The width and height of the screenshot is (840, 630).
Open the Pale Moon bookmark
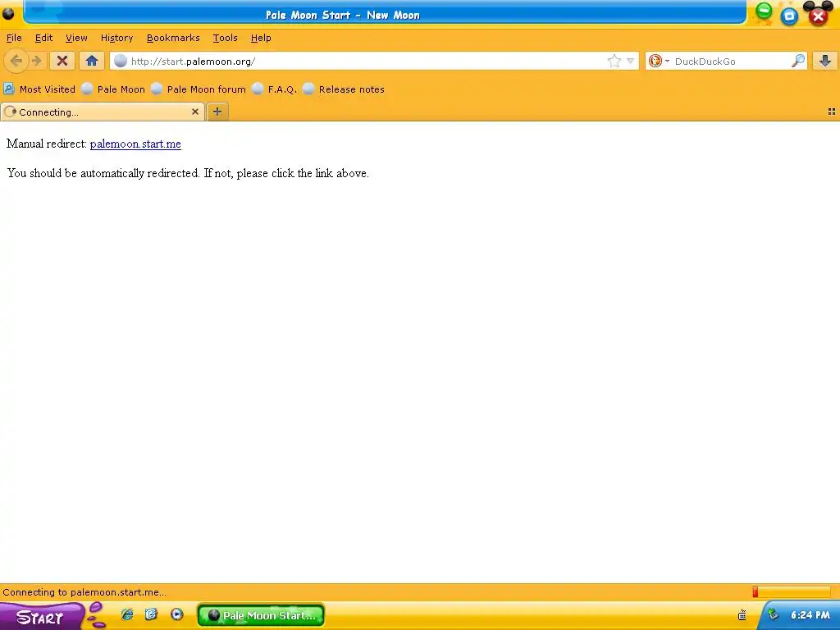113,89
